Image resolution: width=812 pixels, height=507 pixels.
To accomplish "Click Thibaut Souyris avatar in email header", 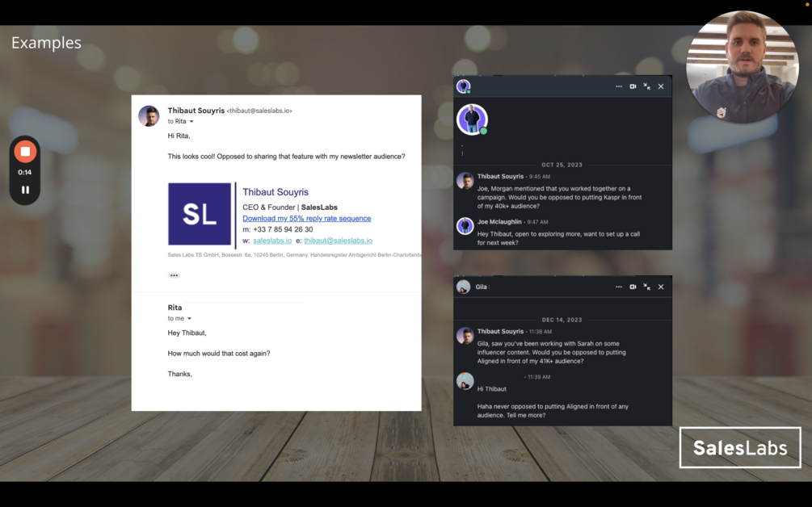I will (149, 116).
